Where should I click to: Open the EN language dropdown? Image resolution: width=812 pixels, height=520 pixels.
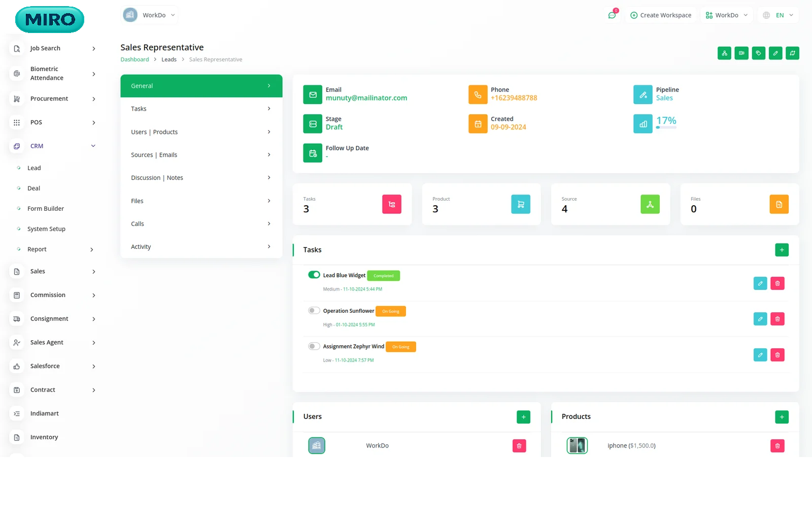point(778,15)
